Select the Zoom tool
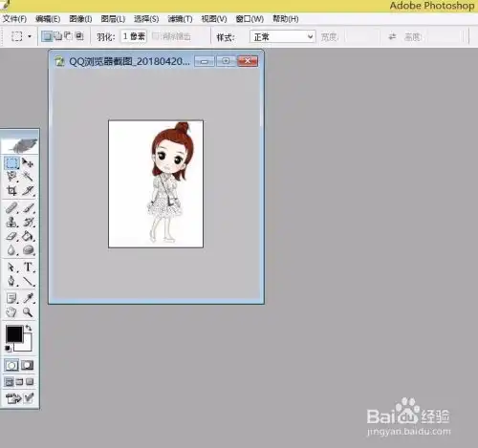 28,312
